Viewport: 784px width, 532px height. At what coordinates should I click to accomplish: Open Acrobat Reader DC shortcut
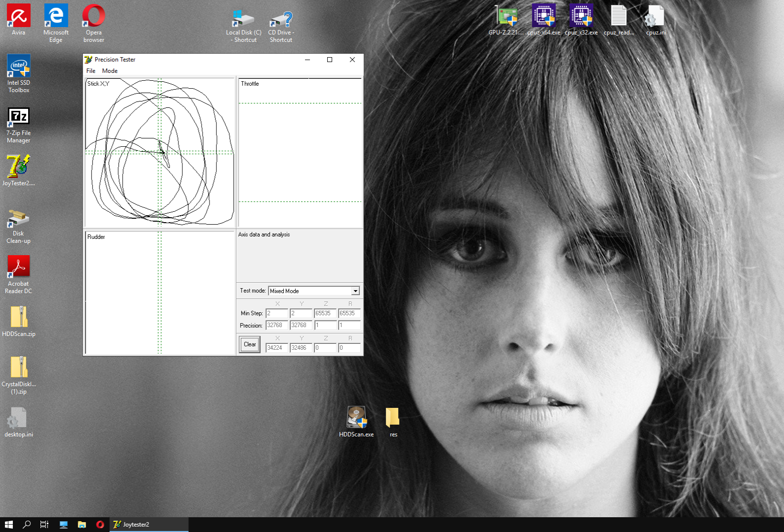point(18,268)
